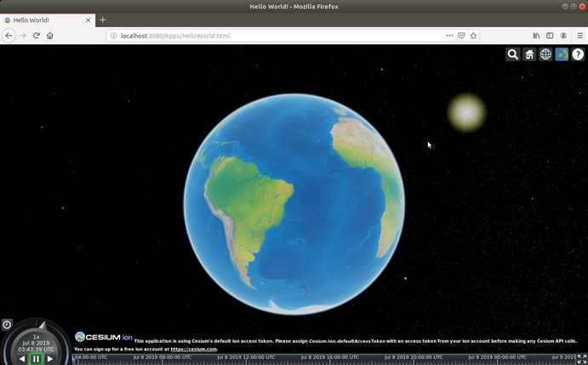Show site information icon

click(114, 36)
